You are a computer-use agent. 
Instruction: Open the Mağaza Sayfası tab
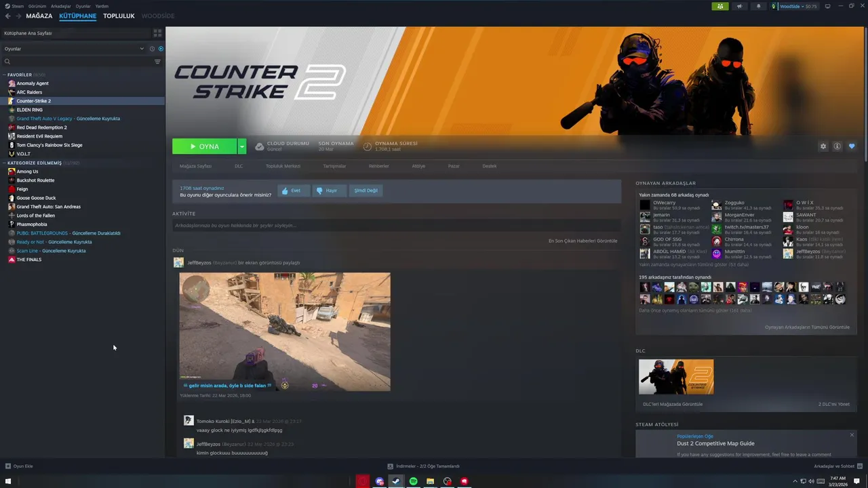point(195,166)
